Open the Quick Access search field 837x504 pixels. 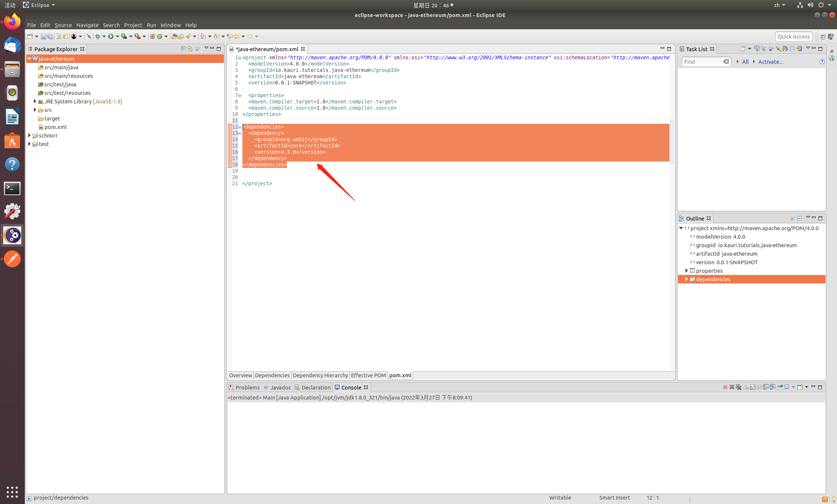[x=793, y=36]
